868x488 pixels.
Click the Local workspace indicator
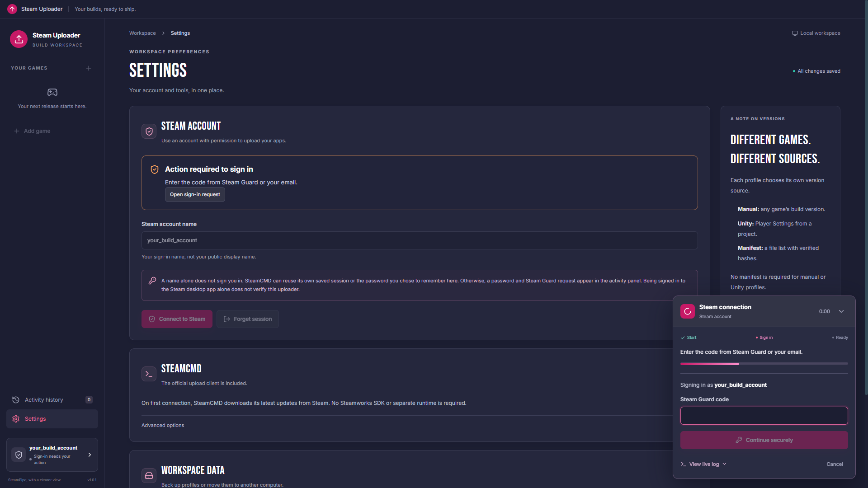tap(816, 33)
